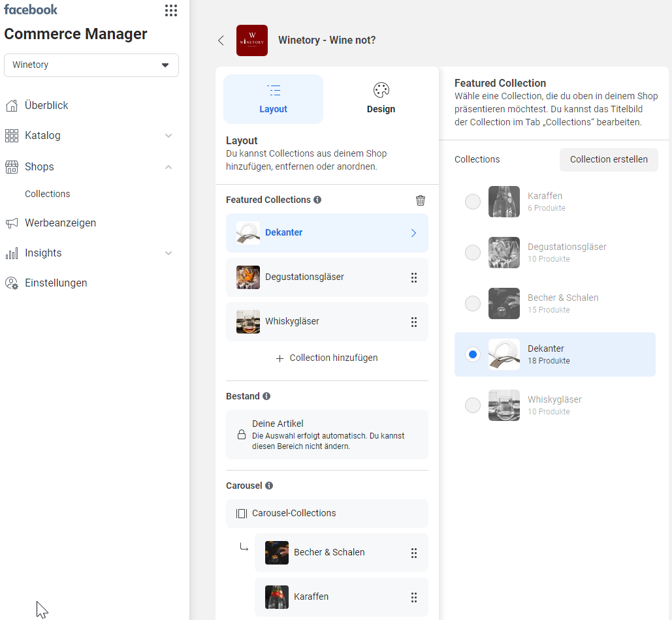Select the Whiskygläser featured collection row
Screen dimensions: 672x620
327,322
